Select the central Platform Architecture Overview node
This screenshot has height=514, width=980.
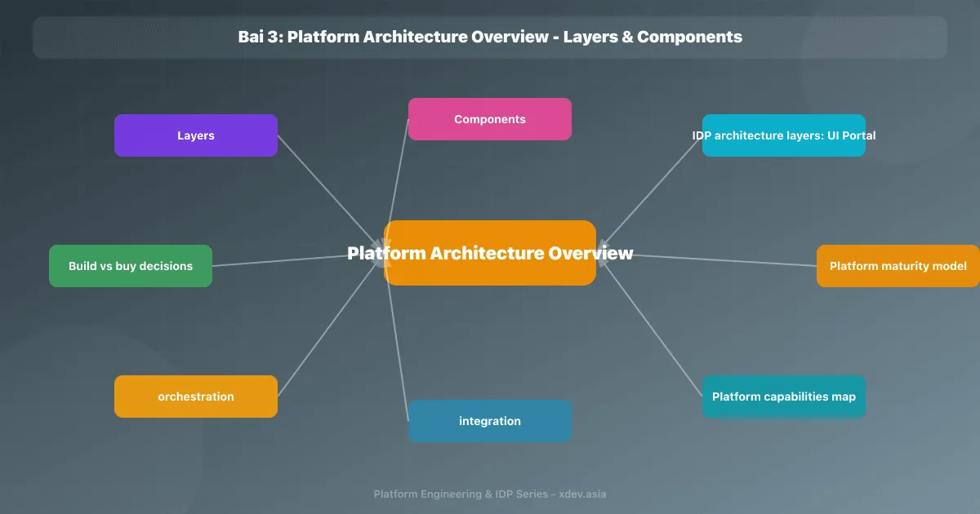coord(490,253)
